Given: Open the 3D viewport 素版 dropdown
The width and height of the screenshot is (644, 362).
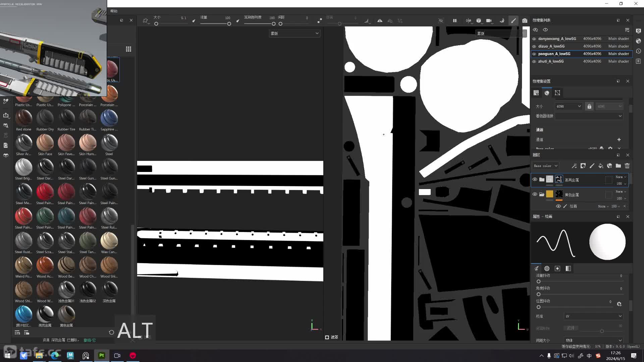Looking at the screenshot, I should pyautogui.click(x=294, y=34).
